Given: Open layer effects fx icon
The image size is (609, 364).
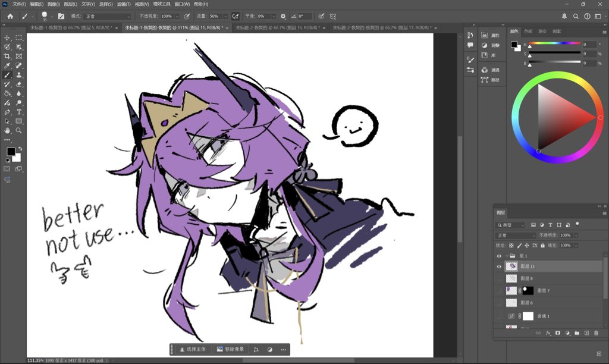Looking at the screenshot, I should tap(548, 333).
